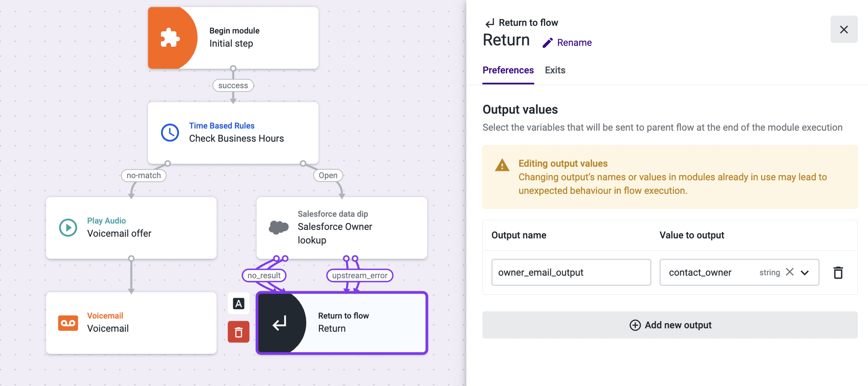
Task: Click the 'string' type label
Action: pyautogui.click(x=769, y=272)
